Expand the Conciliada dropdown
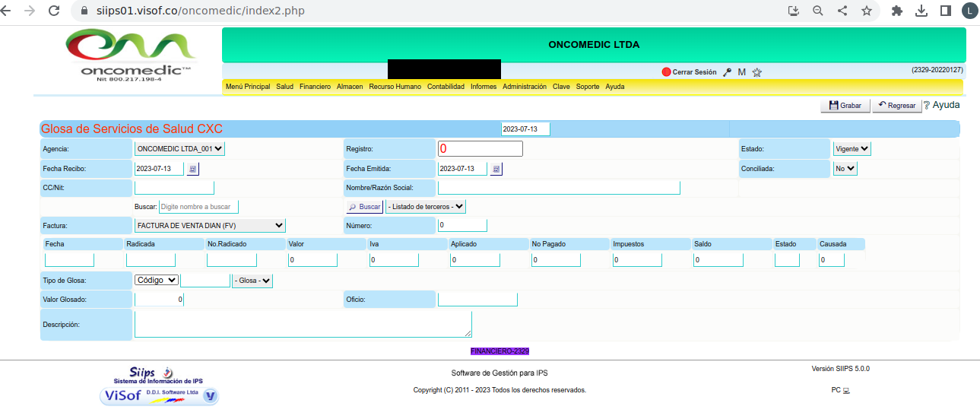980x419 pixels. click(x=845, y=169)
